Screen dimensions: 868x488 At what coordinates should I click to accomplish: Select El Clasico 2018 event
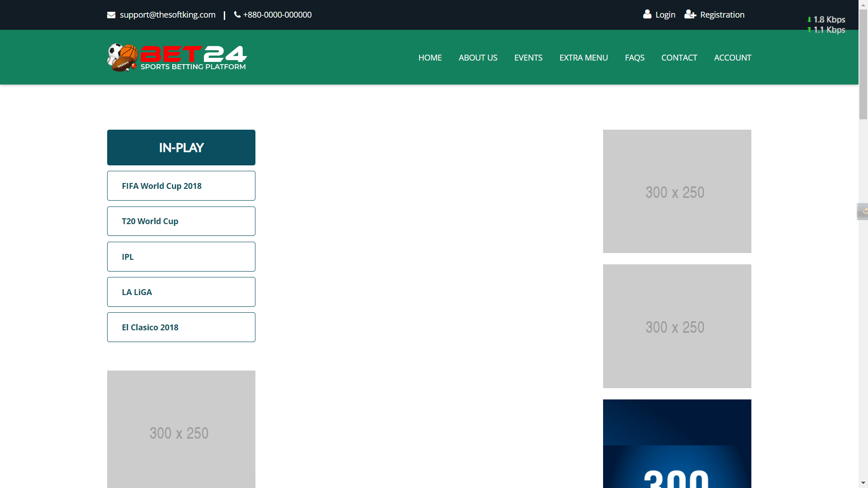click(181, 327)
